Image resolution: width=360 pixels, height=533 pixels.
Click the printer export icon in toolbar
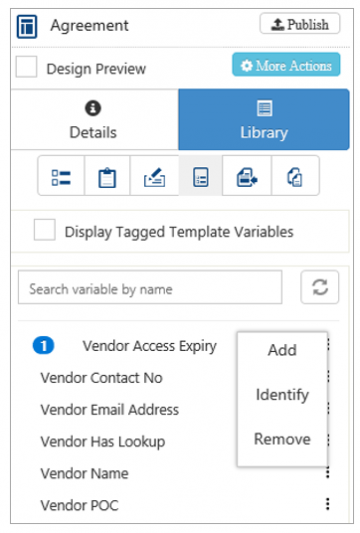(x=247, y=176)
